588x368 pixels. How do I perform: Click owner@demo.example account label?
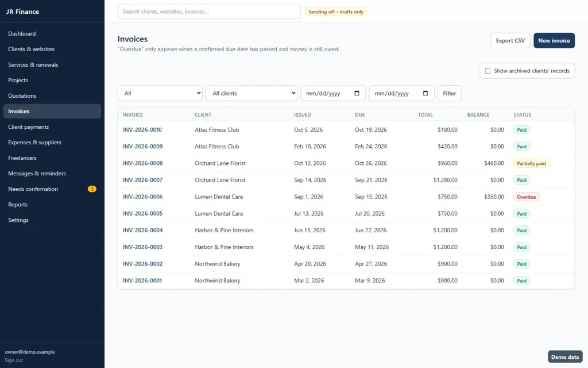(30, 352)
